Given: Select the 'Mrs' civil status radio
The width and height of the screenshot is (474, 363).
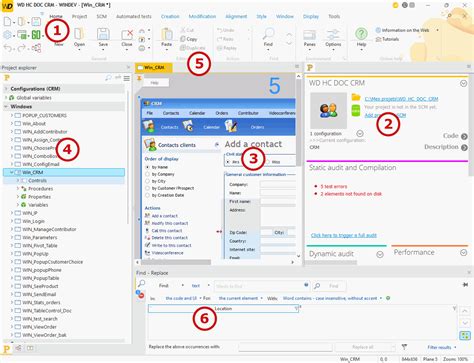Looking at the screenshot, I should (228, 162).
